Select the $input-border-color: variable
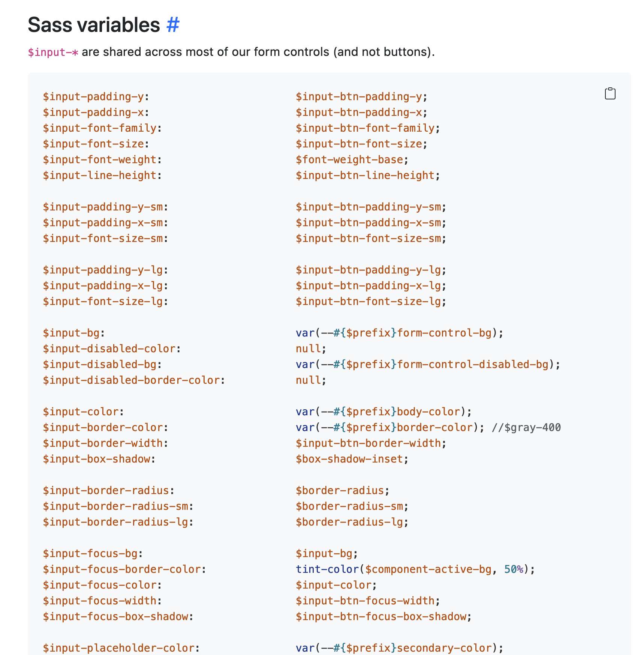Viewport: 644px width, 655px height. 106,428
